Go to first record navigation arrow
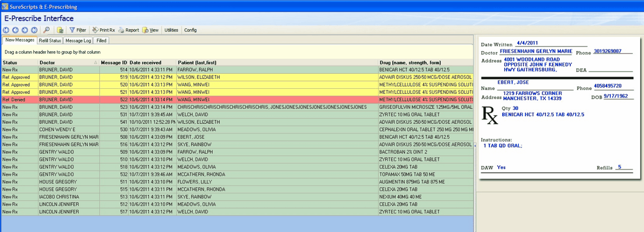This screenshot has height=232, width=644. [x=6, y=30]
